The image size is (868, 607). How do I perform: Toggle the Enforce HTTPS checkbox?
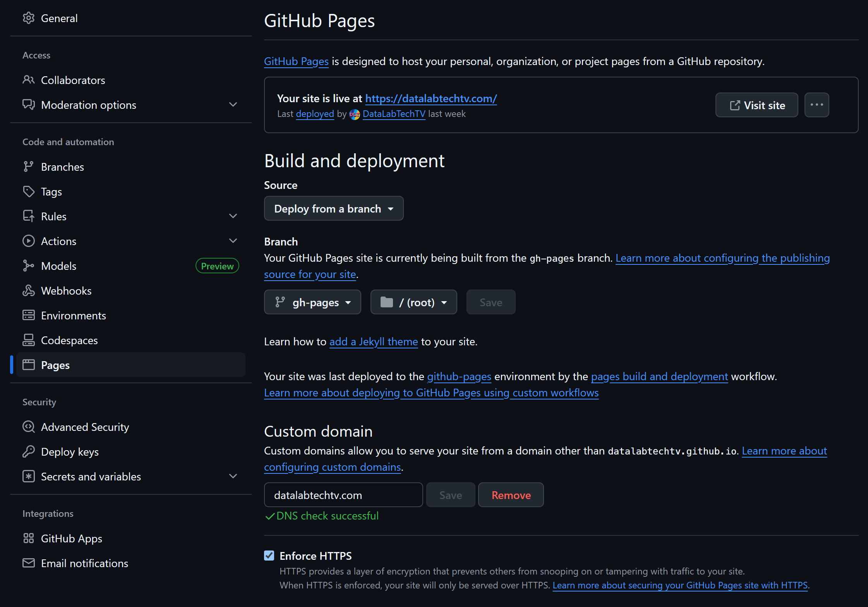click(x=269, y=556)
